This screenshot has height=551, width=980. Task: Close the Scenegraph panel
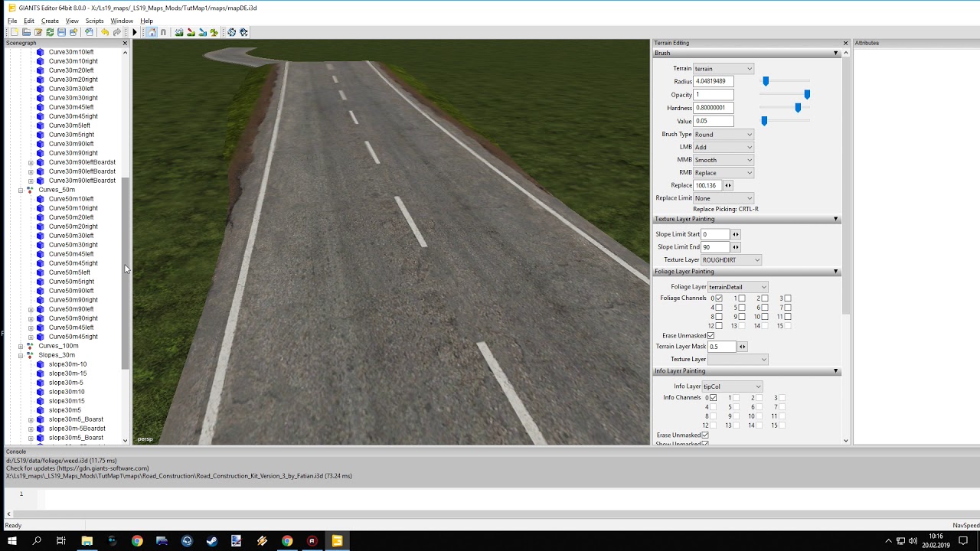click(125, 43)
